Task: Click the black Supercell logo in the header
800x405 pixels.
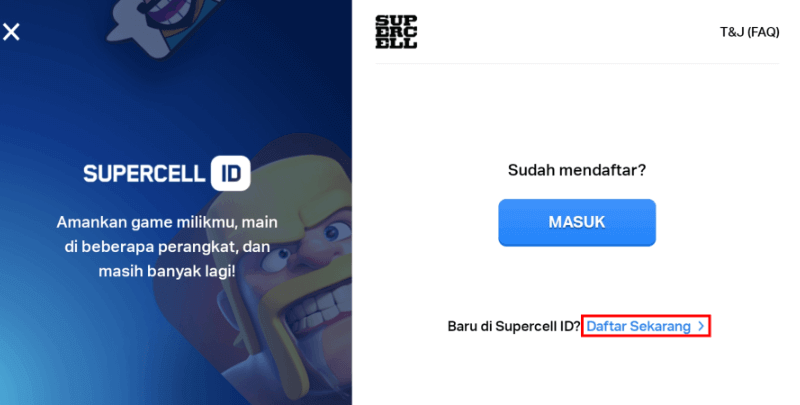Action: [396, 32]
